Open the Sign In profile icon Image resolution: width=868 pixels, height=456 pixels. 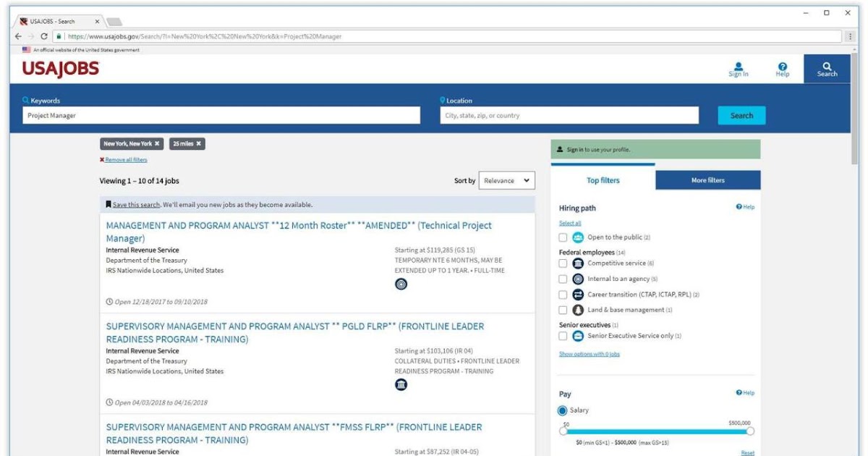(739, 66)
